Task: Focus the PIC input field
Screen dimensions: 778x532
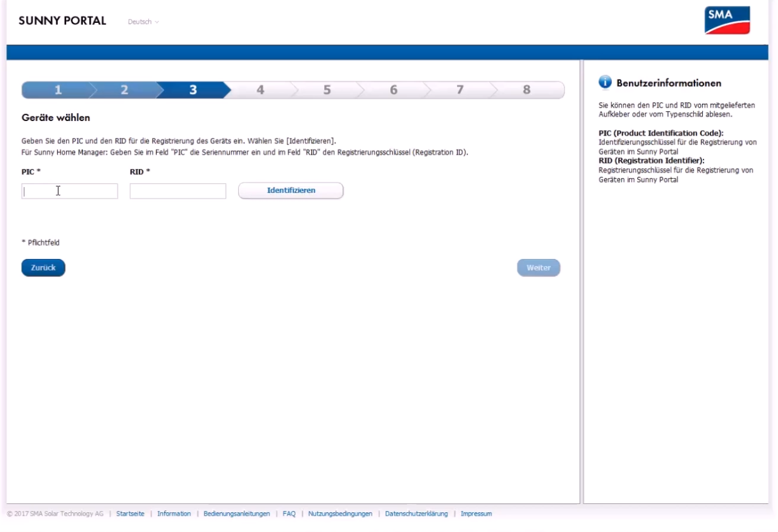Action: coord(69,191)
